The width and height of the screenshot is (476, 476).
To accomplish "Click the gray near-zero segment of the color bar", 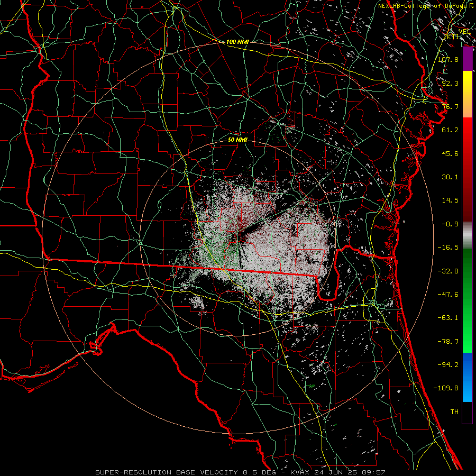I will 467,235.
